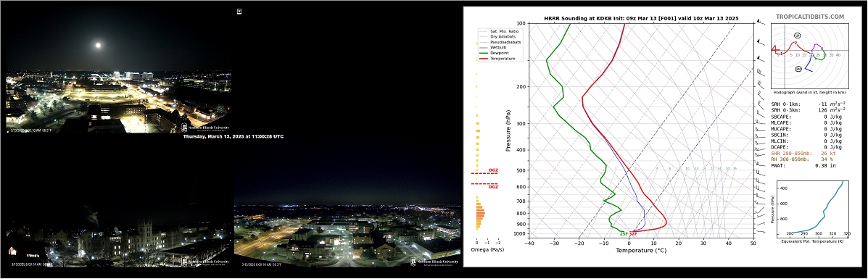The height and width of the screenshot is (279, 868).
Task: Click the green 25F surface dewpoint label
Action: 624,234
